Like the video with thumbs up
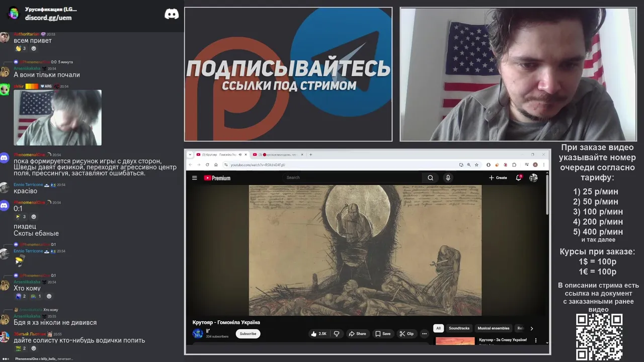 coord(318,333)
